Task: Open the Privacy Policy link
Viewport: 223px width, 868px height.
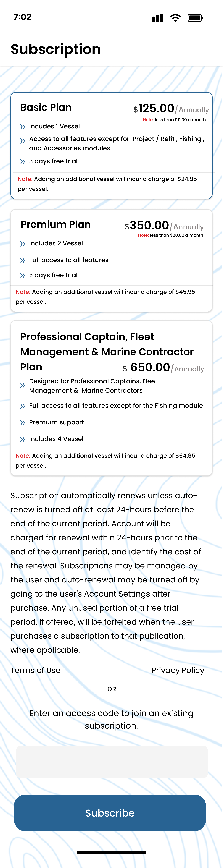Action: [x=178, y=670]
